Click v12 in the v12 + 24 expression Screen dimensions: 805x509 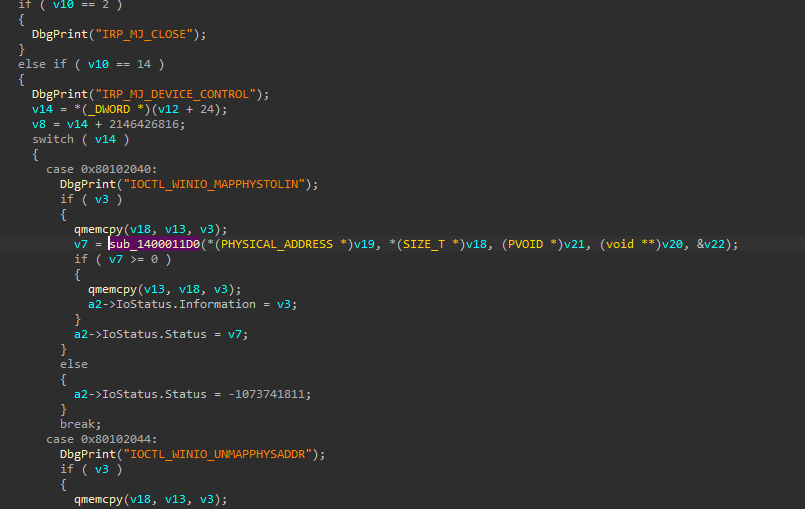168,109
